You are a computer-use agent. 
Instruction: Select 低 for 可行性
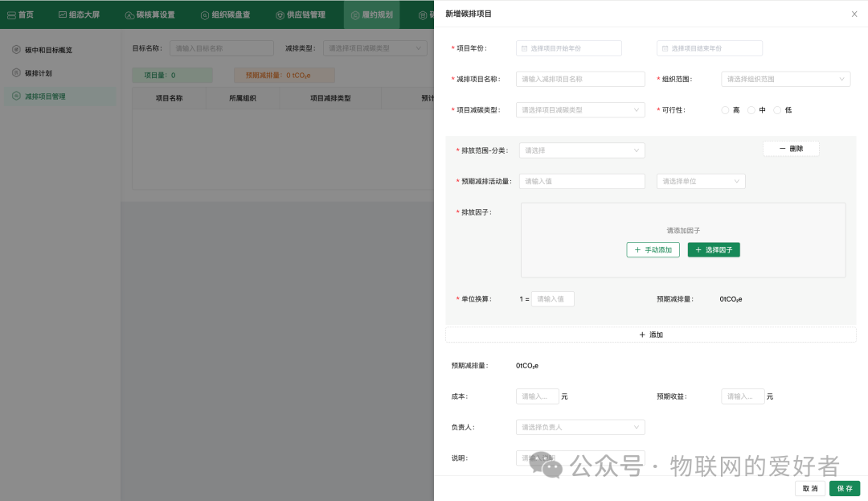tap(776, 110)
